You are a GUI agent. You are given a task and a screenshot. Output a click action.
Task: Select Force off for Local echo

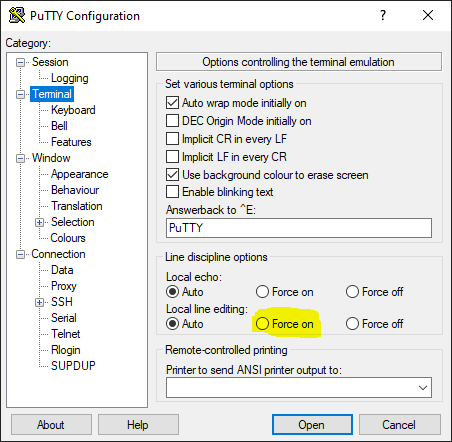[x=352, y=292]
